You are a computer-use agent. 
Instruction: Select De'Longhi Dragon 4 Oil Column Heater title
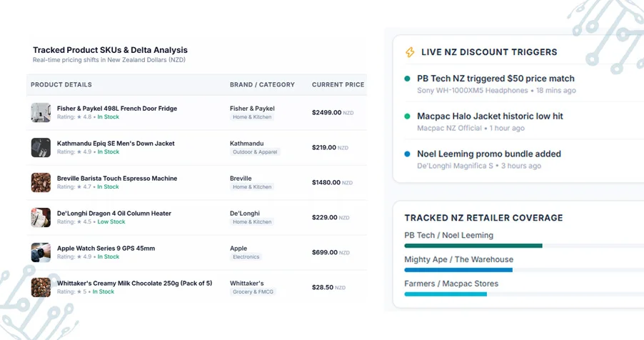[114, 214]
